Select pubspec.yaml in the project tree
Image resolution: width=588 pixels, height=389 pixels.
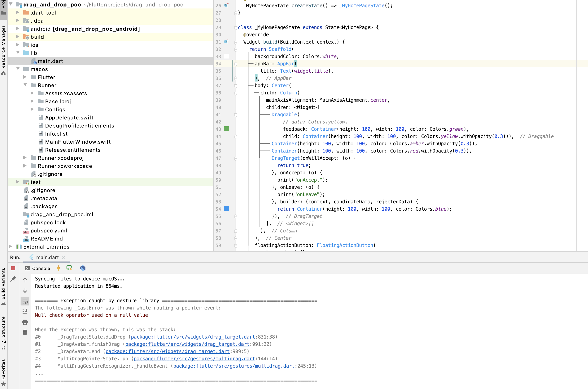pyautogui.click(x=49, y=231)
